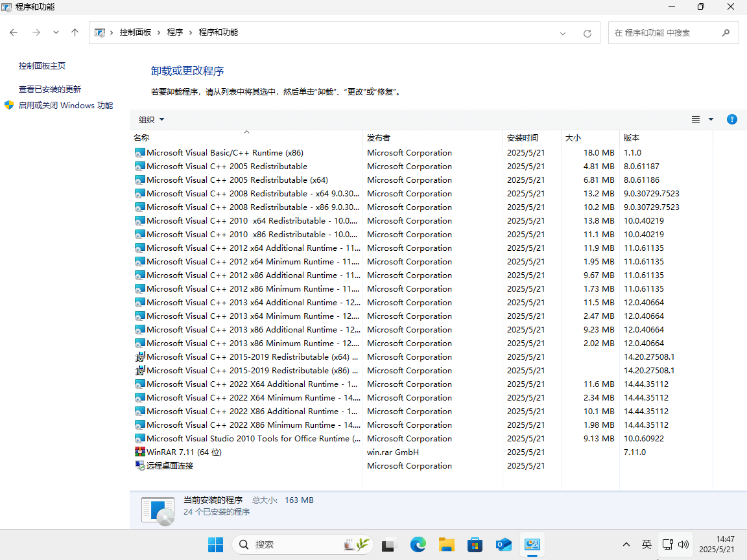Select Visual C++ 2010 x86 Redistributable row
Image resolution: width=747 pixels, height=560 pixels.
tap(421, 234)
